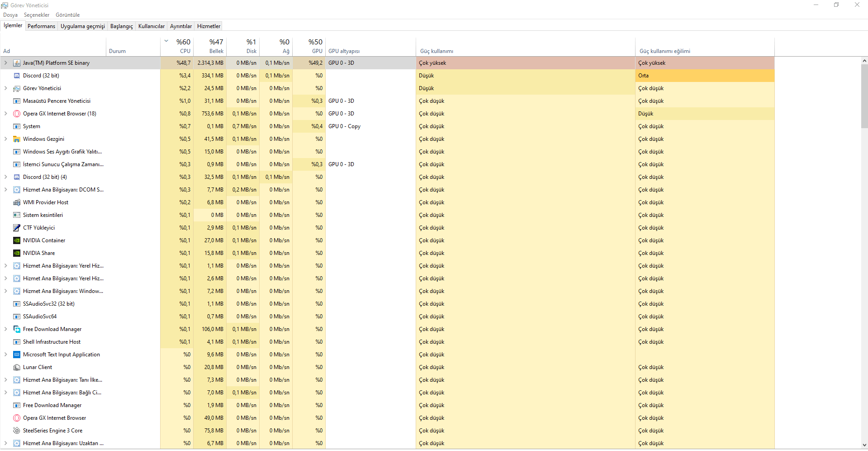Click the Sistem kesintileri icon
Viewport: 868px width, 451px height.
[17, 215]
